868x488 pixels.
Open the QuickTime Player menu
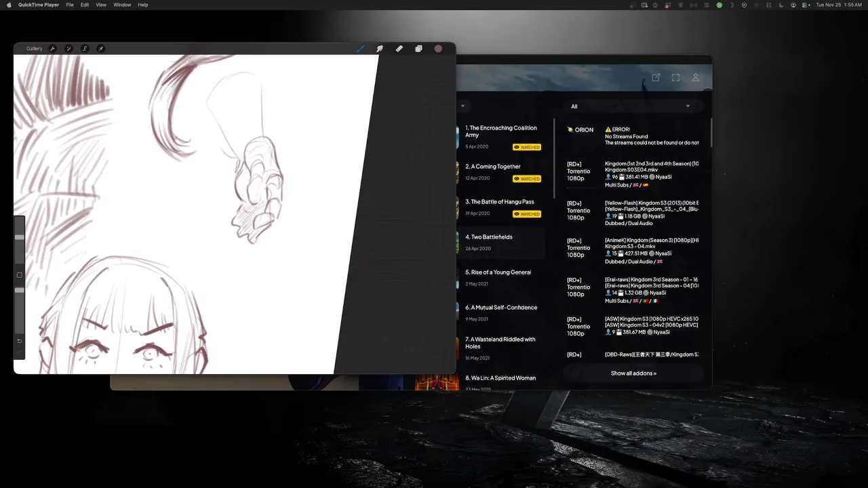tap(39, 5)
